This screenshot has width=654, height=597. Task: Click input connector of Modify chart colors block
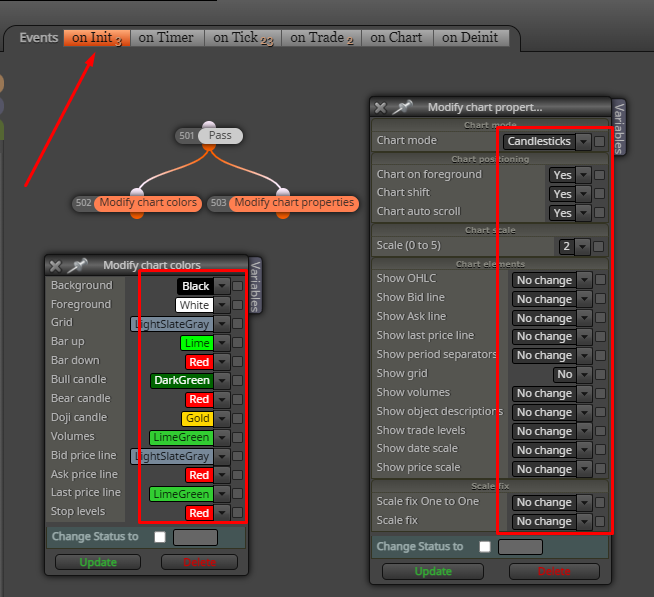[137, 192]
